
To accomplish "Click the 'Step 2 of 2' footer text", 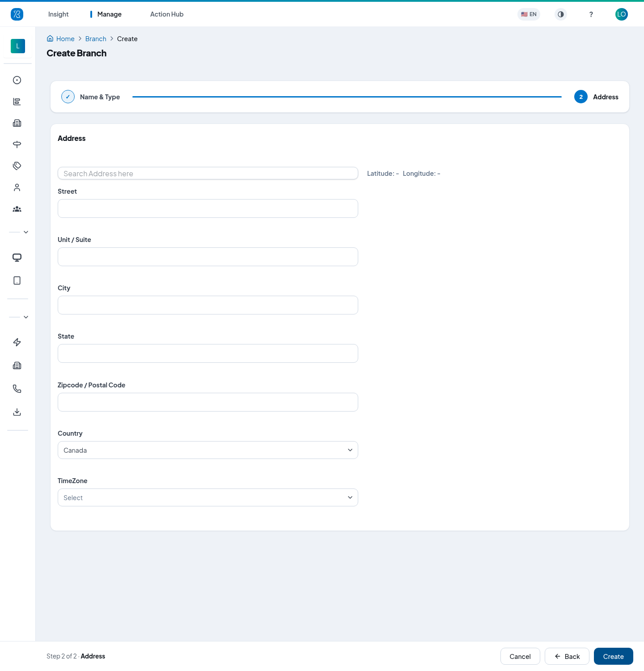I will point(62,656).
